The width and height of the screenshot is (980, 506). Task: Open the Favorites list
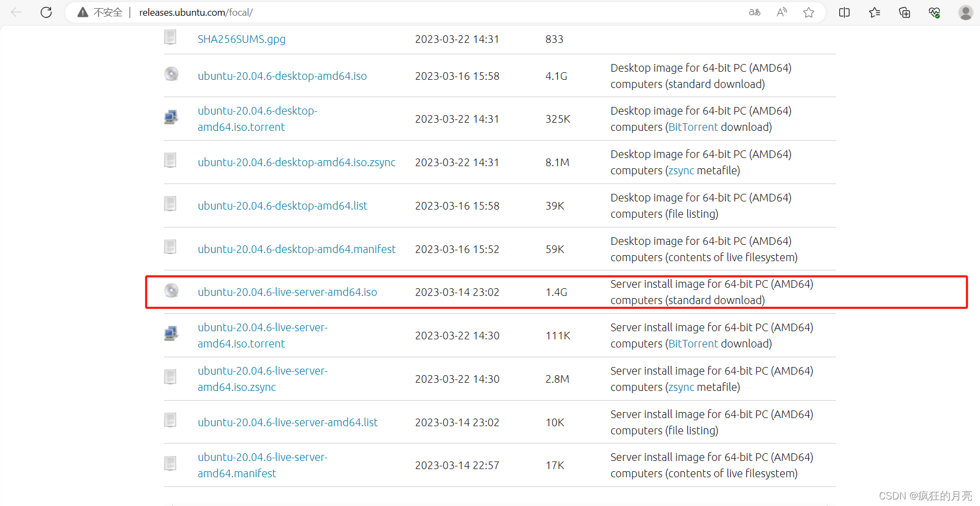[x=874, y=12]
